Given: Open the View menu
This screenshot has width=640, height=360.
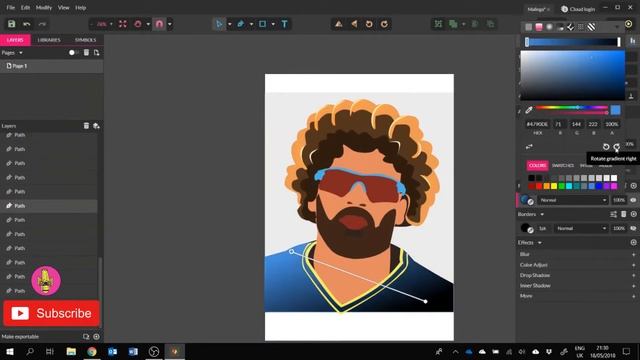Looking at the screenshot, I should click(x=63, y=7).
